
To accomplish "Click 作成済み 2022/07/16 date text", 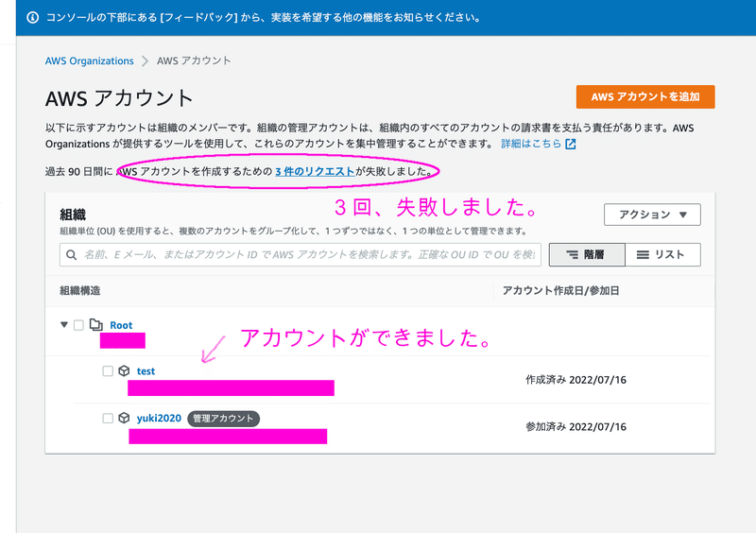I will click(576, 380).
